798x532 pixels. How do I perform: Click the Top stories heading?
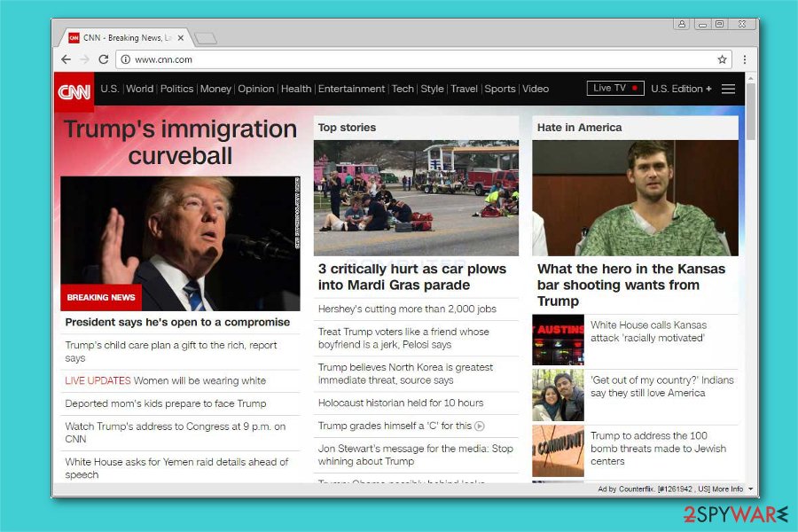(x=347, y=128)
